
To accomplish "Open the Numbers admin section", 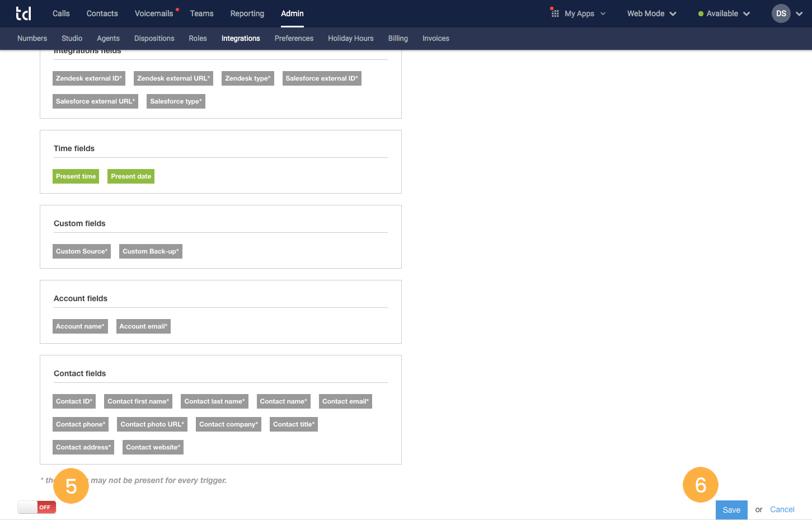I will pyautogui.click(x=32, y=38).
